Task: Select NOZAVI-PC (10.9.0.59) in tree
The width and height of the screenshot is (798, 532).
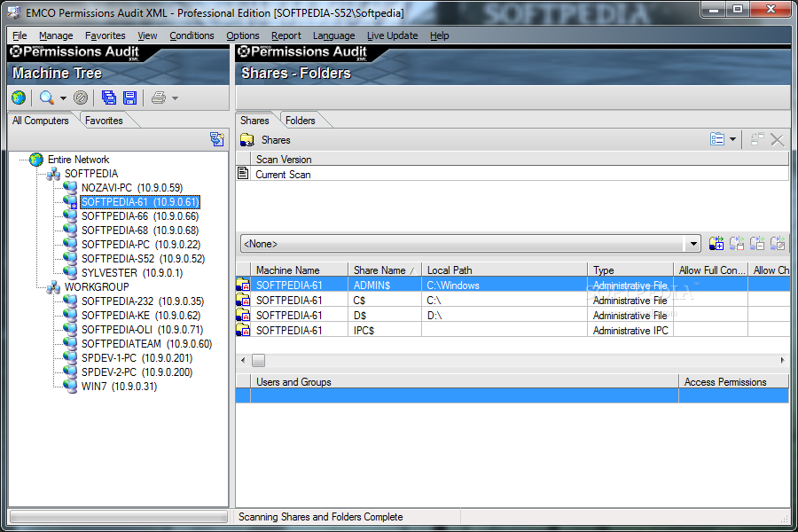Action: [132, 188]
